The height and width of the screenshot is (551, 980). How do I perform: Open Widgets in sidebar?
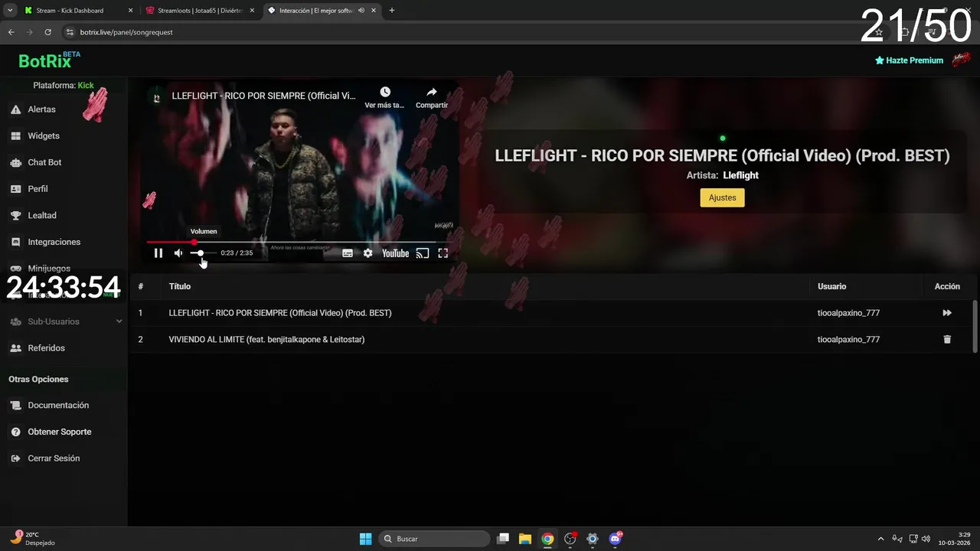(x=44, y=135)
